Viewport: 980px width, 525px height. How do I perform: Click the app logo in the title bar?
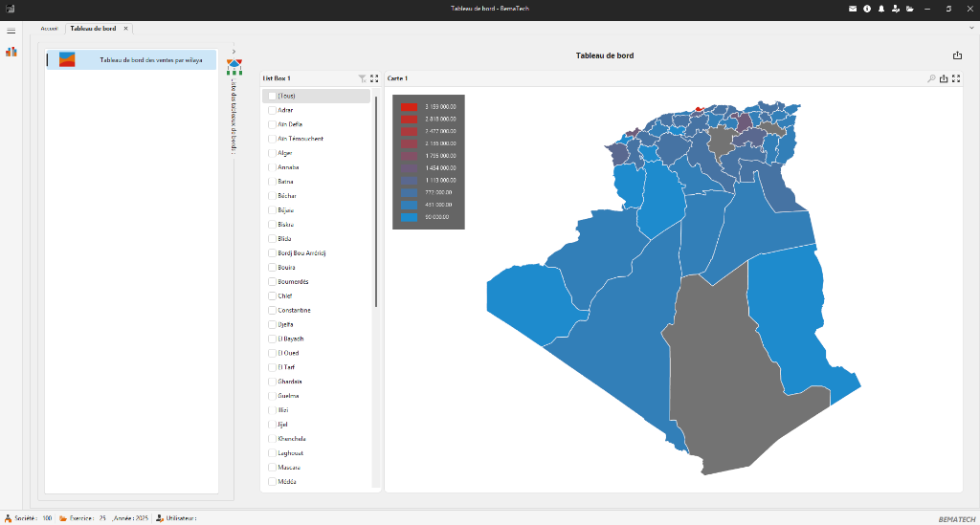click(10, 9)
